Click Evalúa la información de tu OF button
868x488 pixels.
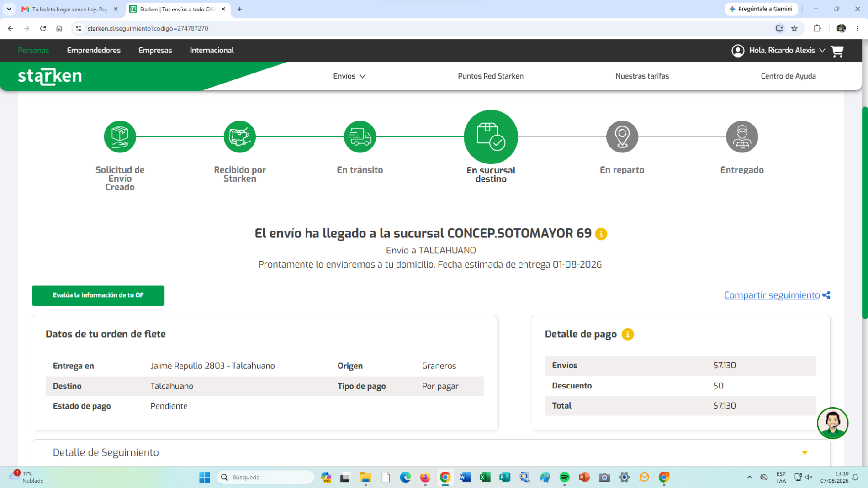tap(98, 295)
